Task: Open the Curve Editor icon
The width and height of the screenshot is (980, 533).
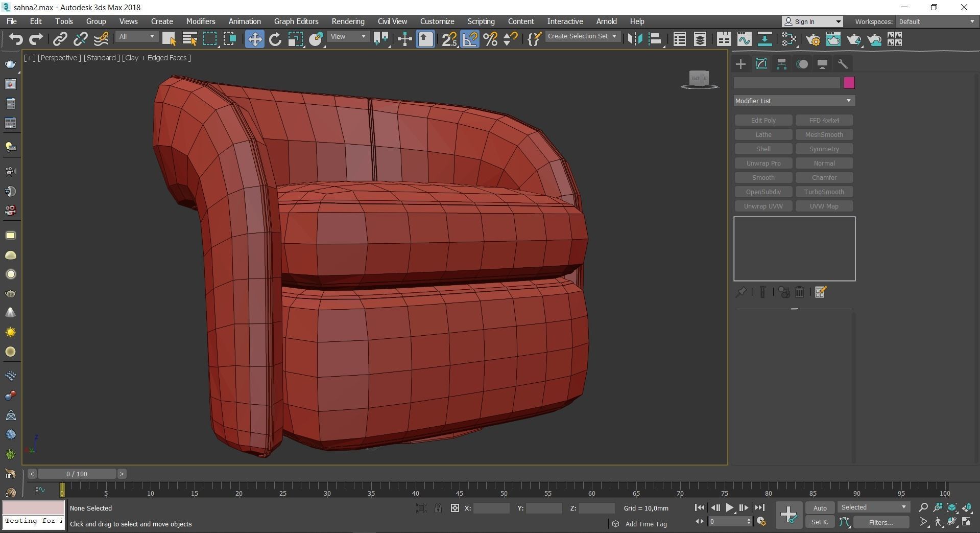Action: 744,39
